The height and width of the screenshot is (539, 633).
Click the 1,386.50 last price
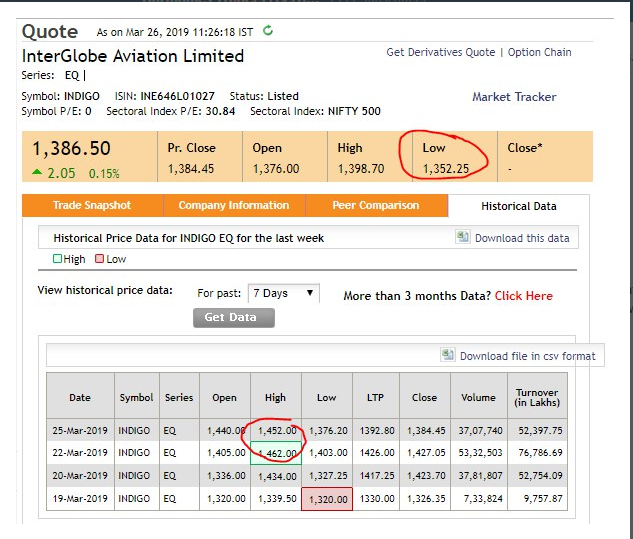[71, 148]
